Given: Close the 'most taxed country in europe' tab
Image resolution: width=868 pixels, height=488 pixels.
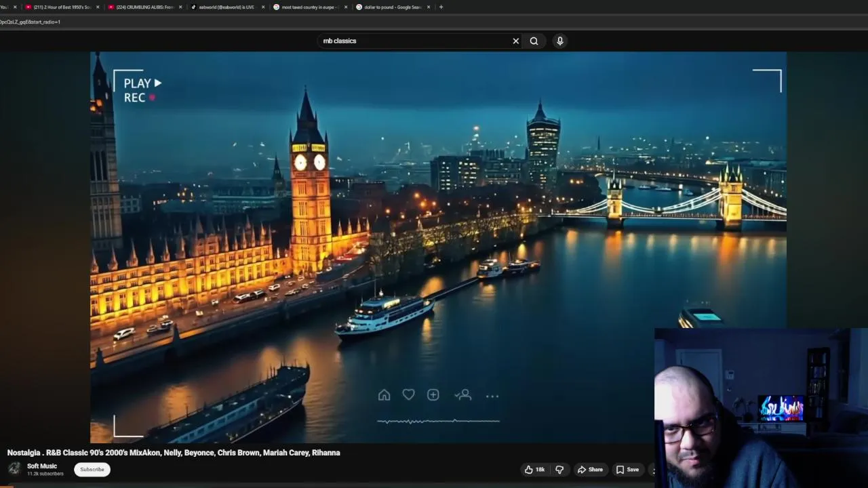Looking at the screenshot, I should [x=346, y=7].
